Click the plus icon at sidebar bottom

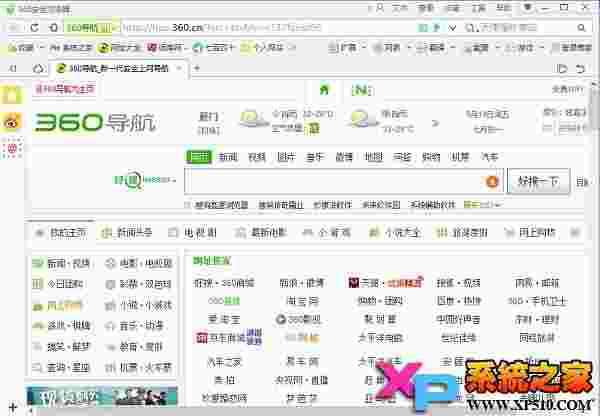13,406
